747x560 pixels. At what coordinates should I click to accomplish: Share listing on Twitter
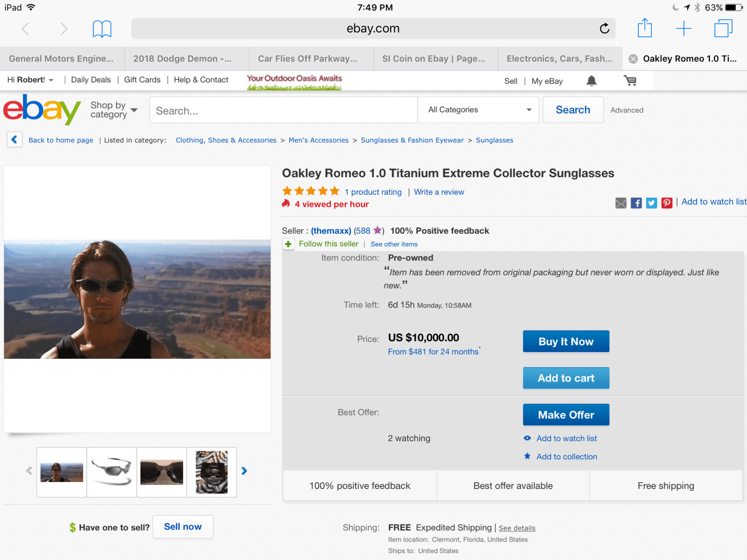[x=651, y=203]
